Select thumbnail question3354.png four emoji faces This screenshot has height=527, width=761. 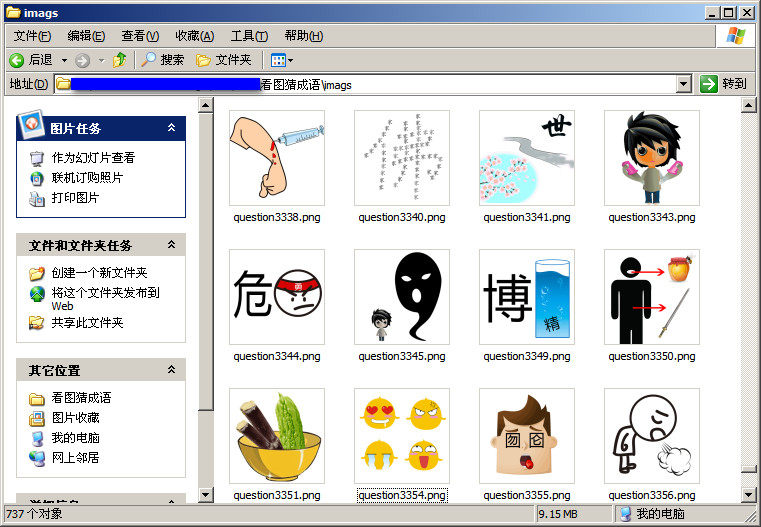point(402,436)
